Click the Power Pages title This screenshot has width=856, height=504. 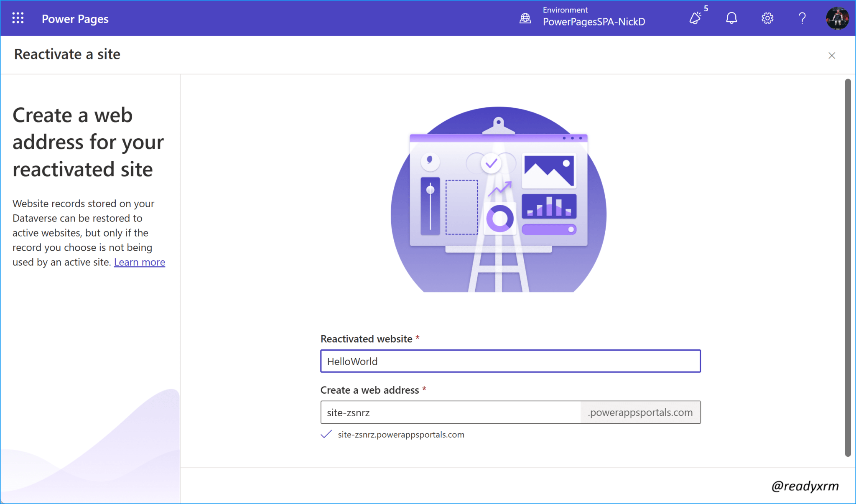(x=75, y=19)
